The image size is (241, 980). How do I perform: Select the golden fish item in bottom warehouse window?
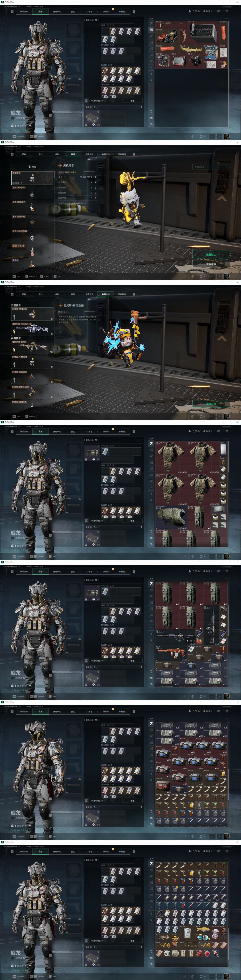pos(203,930)
